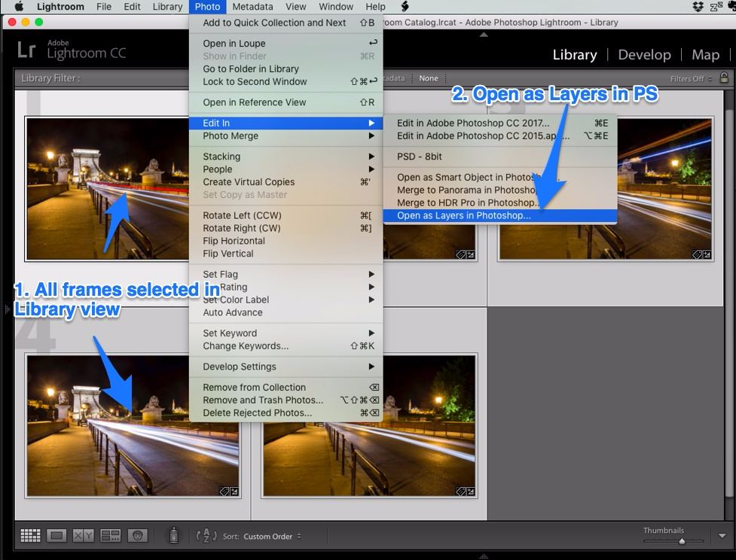This screenshot has width=736, height=560.
Task: Open the Window menu
Action: pyautogui.click(x=336, y=7)
